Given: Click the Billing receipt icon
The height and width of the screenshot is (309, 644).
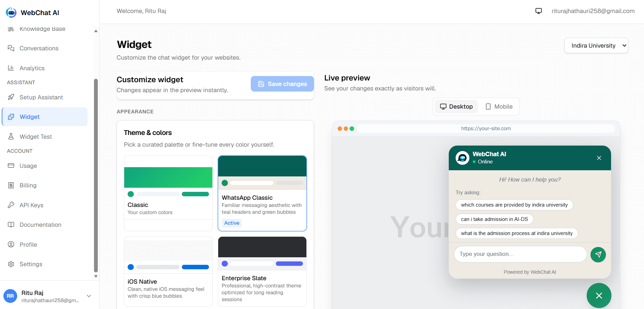Looking at the screenshot, I should 11,185.
